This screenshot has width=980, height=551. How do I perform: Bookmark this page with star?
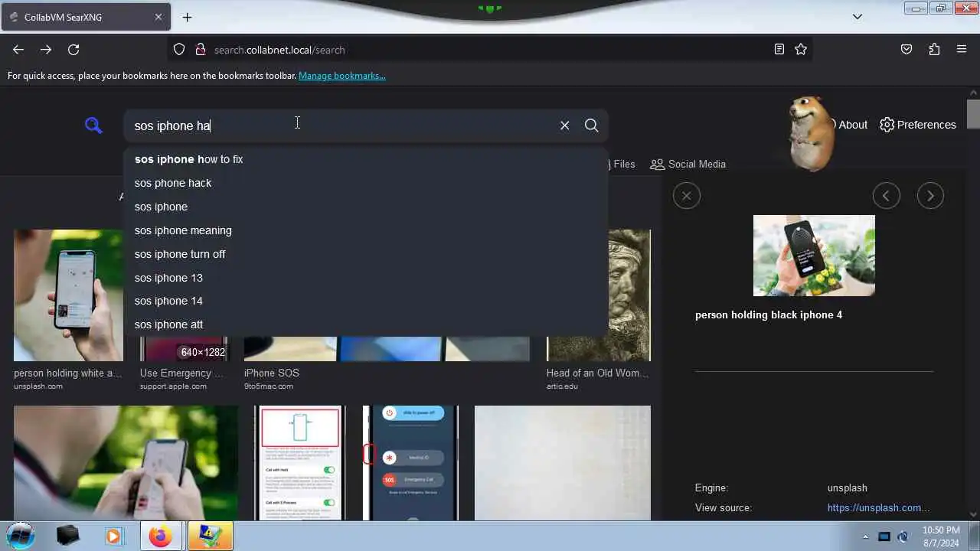pyautogui.click(x=801, y=50)
